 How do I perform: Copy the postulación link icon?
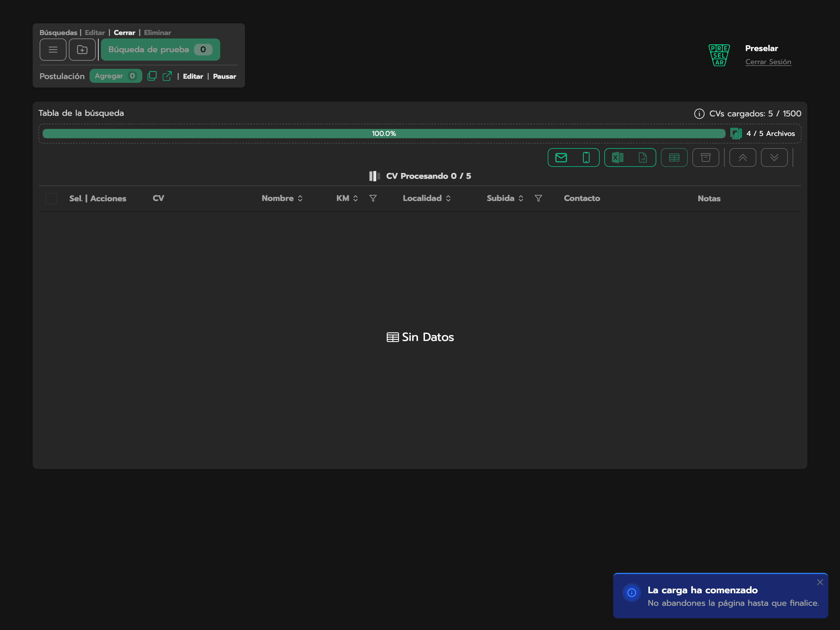click(x=152, y=76)
